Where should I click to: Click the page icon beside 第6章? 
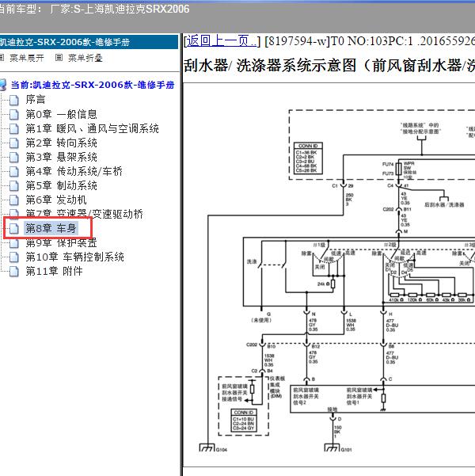click(14, 200)
